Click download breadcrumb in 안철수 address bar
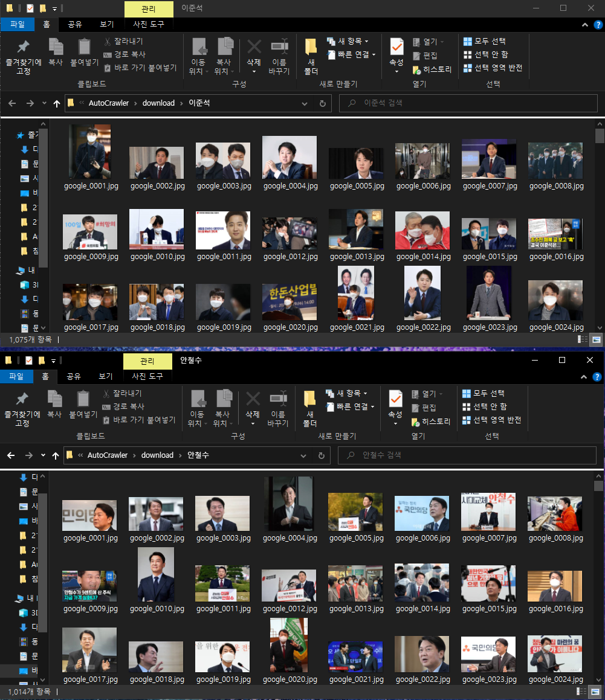Screen dimensions: 605x700 click(157, 455)
